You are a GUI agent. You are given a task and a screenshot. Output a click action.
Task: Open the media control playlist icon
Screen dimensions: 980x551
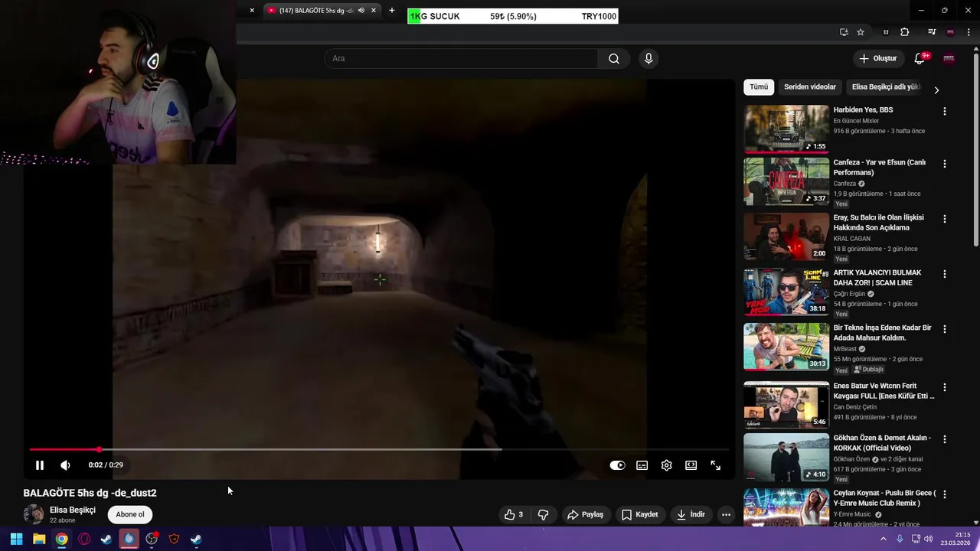pyautogui.click(x=932, y=32)
